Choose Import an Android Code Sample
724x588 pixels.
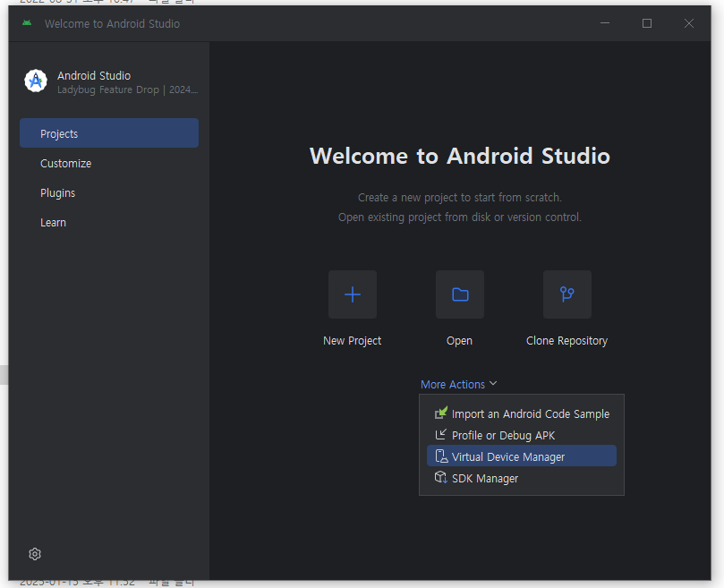pyautogui.click(x=522, y=413)
